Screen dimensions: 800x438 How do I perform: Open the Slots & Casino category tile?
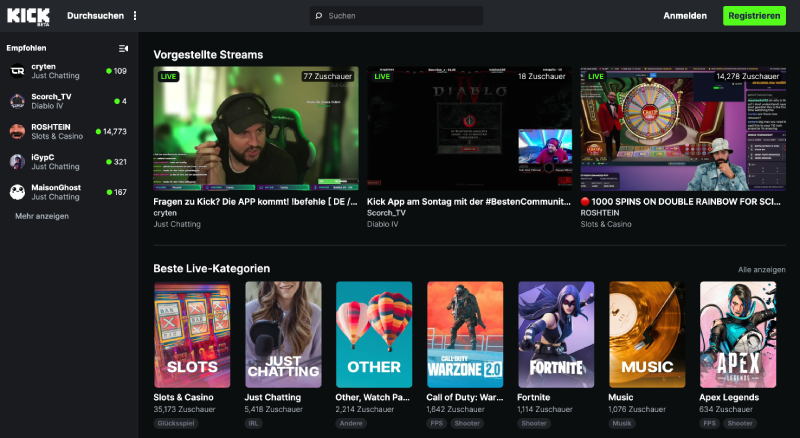(192, 334)
